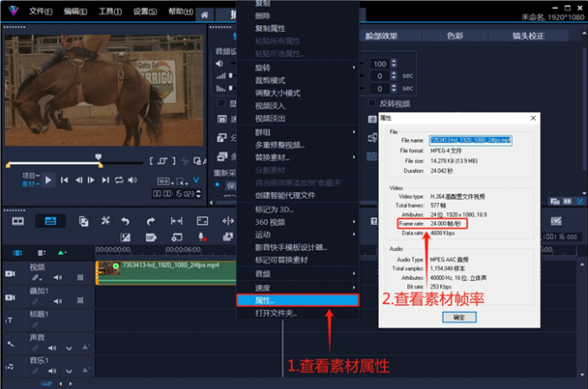Image resolution: width=588 pixels, height=389 pixels.
Task: Click the overlay track icon
Action: point(10,297)
